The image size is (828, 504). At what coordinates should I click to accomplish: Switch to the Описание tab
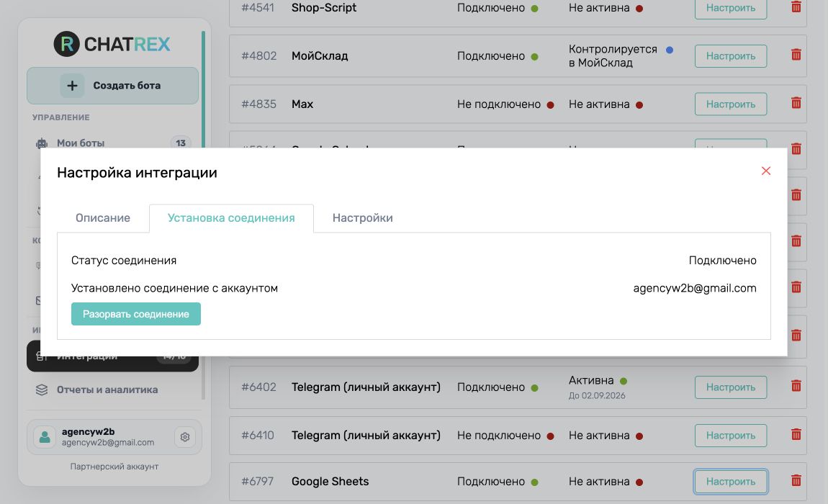(103, 217)
